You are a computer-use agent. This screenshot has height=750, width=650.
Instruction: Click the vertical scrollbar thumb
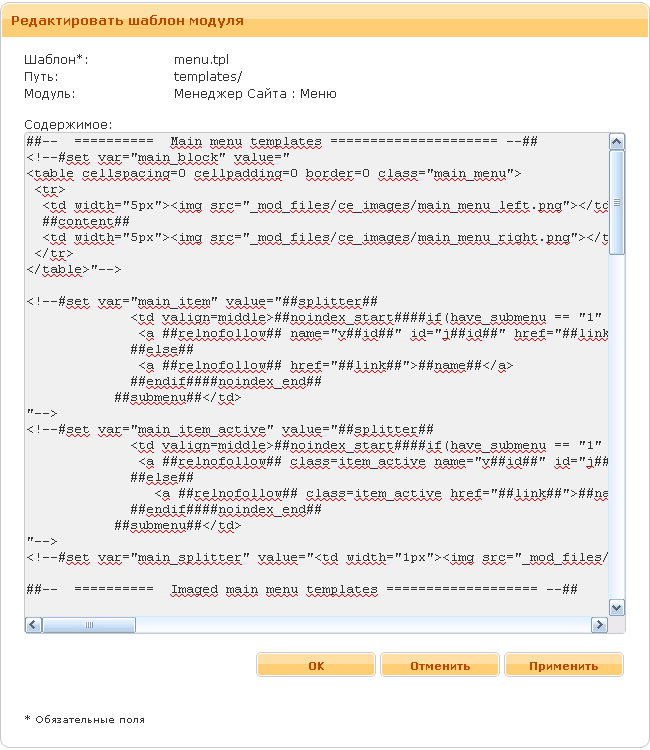[617, 200]
